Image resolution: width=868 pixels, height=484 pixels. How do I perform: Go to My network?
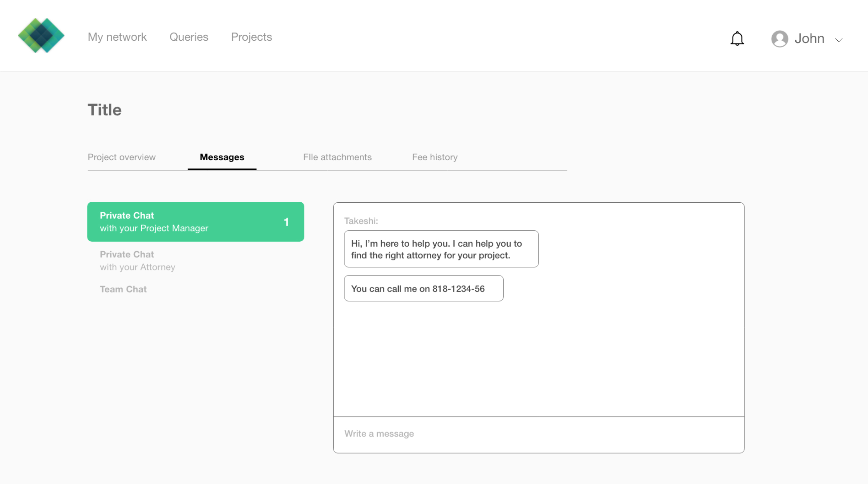117,37
